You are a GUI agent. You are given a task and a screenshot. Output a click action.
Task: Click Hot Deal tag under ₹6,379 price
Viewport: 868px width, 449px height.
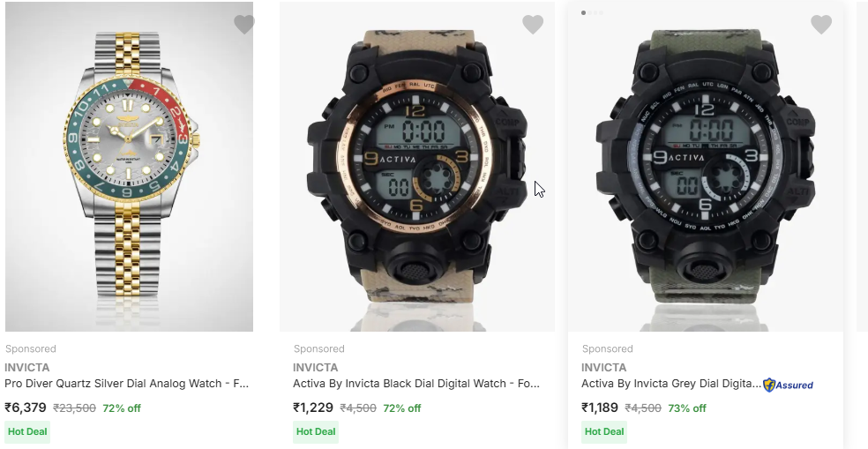pyautogui.click(x=27, y=431)
